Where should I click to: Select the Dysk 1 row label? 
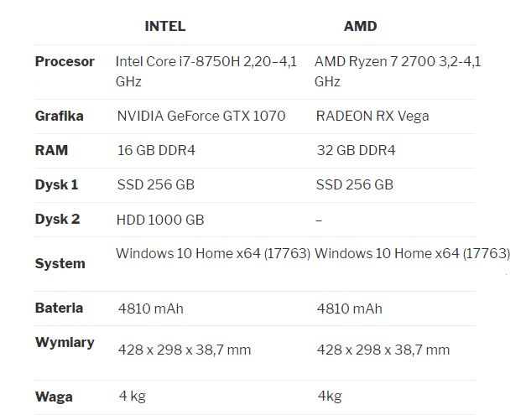[56, 184]
